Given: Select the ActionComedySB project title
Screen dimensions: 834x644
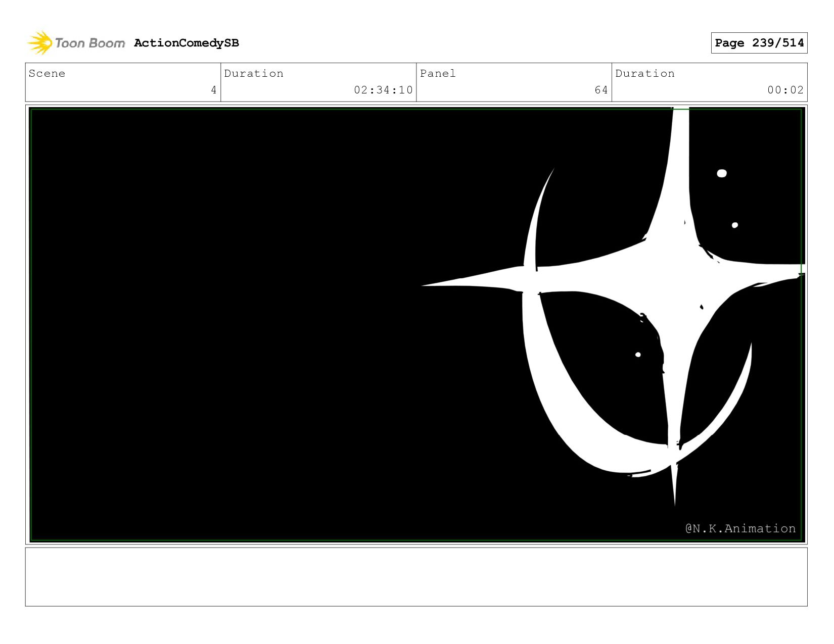Looking at the screenshot, I should [x=187, y=43].
